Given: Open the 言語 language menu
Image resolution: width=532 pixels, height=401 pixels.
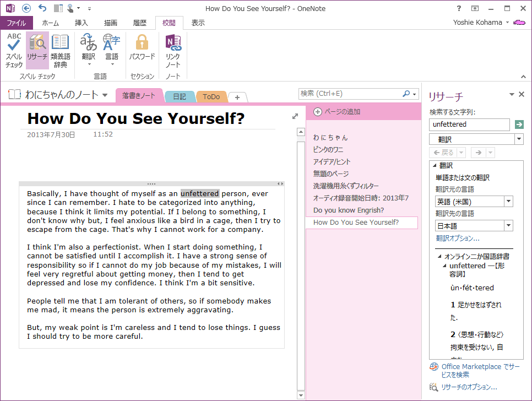Looking at the screenshot, I should [x=112, y=50].
